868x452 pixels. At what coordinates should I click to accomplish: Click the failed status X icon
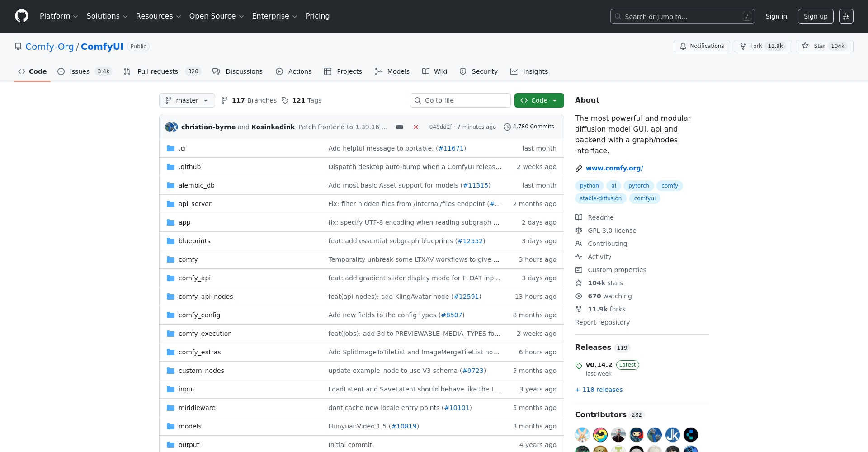coord(416,127)
